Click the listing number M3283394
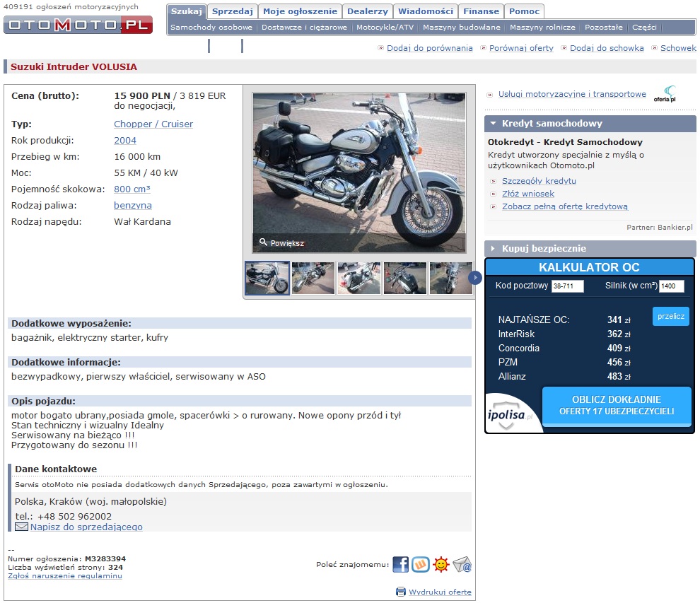The height and width of the screenshot is (603, 700). [x=105, y=558]
